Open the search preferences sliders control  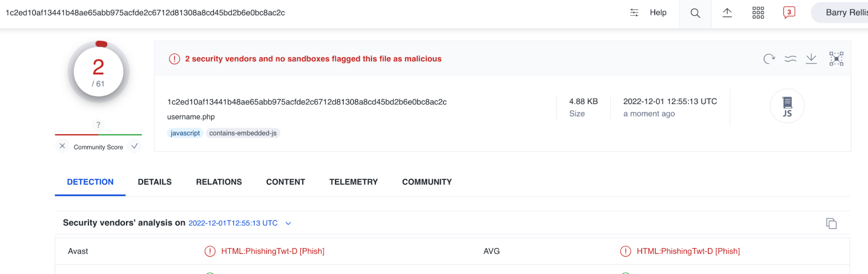pyautogui.click(x=634, y=13)
